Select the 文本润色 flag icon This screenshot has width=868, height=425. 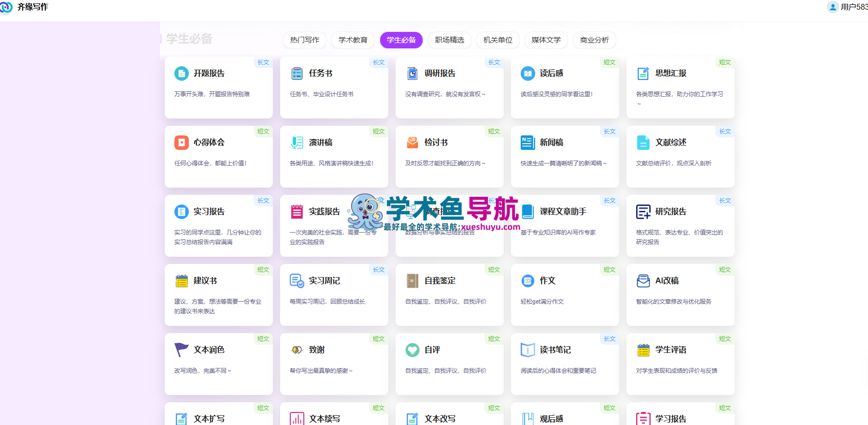[182, 350]
